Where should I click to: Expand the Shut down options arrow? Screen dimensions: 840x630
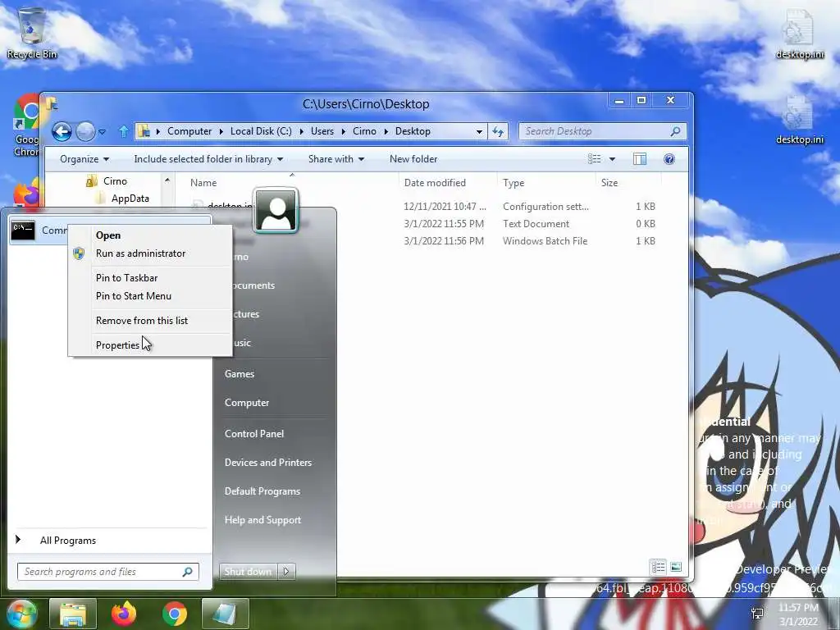[x=286, y=572]
